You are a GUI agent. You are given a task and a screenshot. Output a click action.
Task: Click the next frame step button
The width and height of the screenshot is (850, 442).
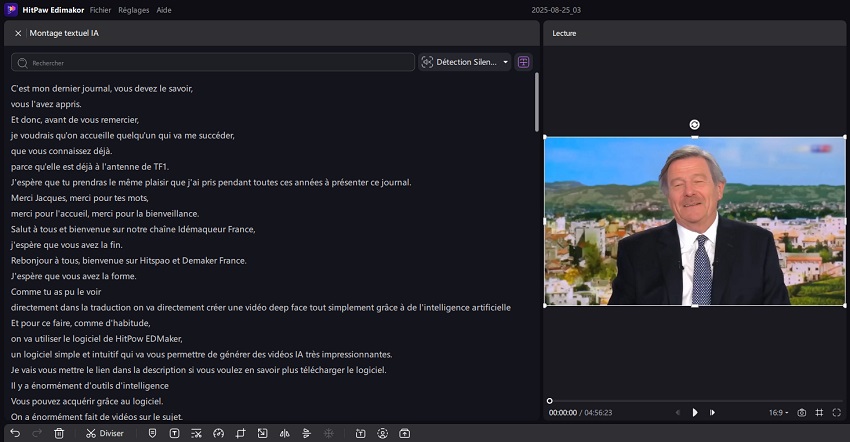pos(712,413)
